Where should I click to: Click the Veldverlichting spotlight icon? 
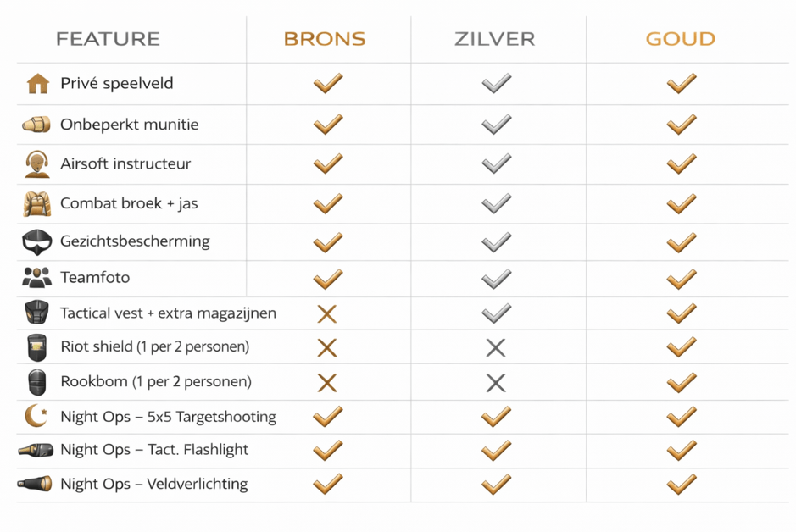point(36,484)
